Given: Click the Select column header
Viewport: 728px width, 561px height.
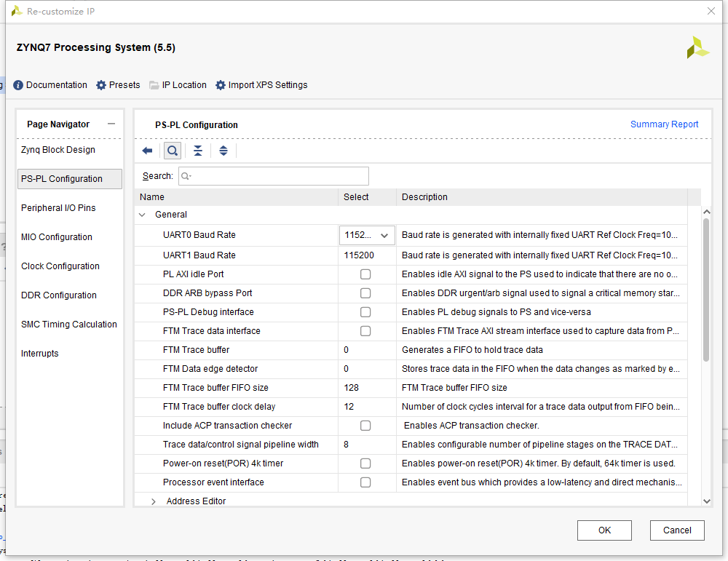Looking at the screenshot, I should (367, 197).
